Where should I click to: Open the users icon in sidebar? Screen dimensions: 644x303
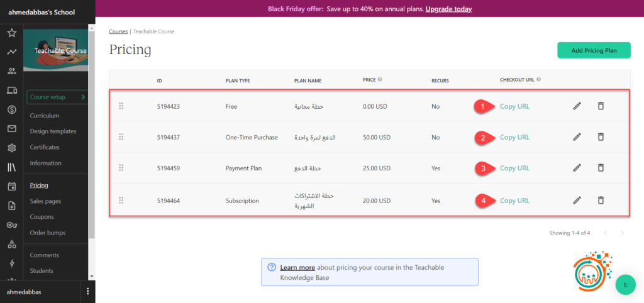pyautogui.click(x=11, y=71)
